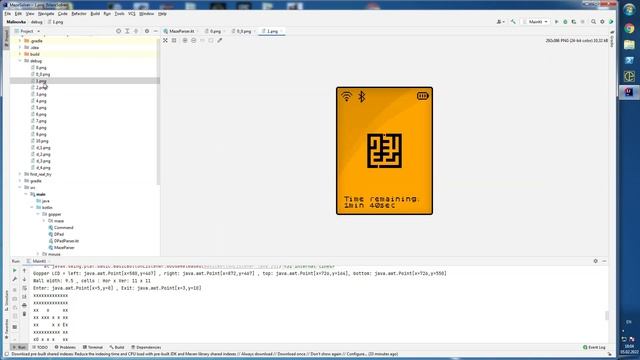The image size is (640, 360).
Task: Open the Event Log
Action: click(x=595, y=347)
